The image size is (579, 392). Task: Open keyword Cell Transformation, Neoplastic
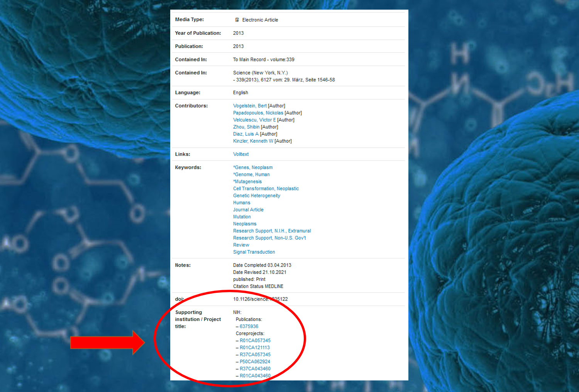point(266,189)
